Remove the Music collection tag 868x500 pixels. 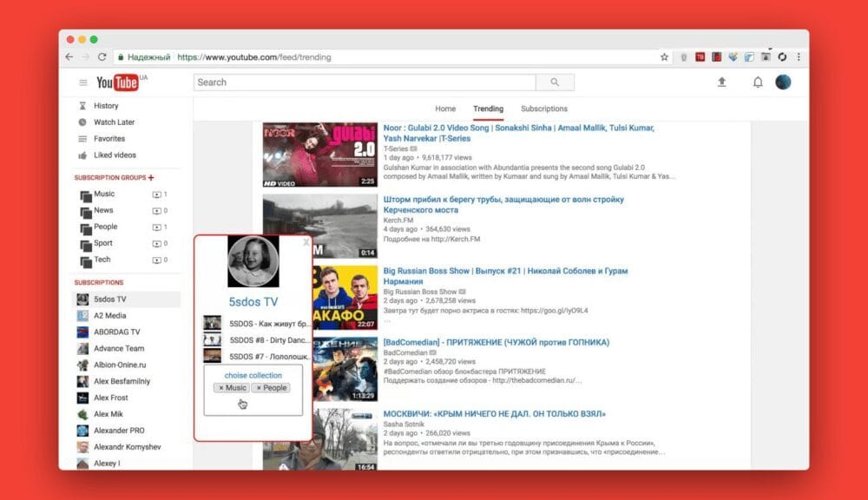[220, 388]
